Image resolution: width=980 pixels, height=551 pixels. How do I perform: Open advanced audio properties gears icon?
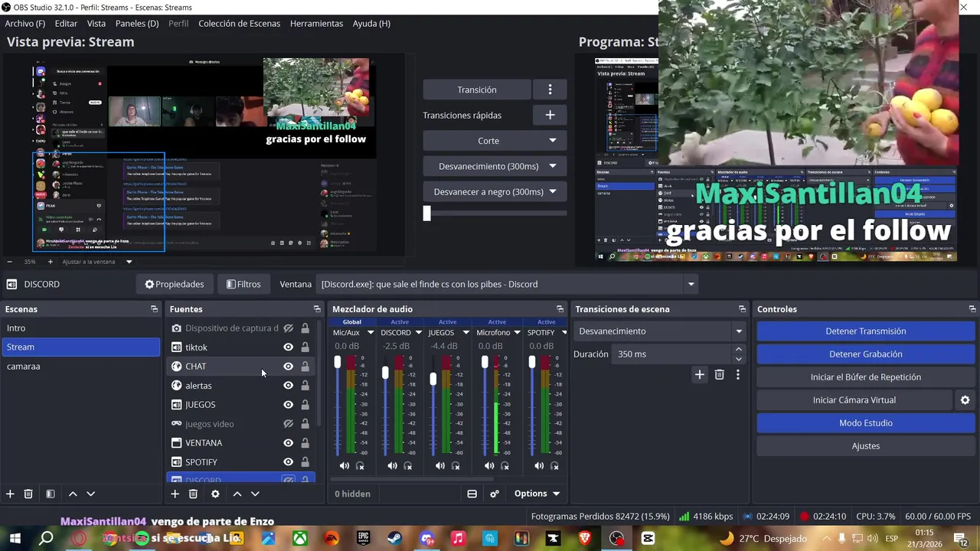coord(495,494)
